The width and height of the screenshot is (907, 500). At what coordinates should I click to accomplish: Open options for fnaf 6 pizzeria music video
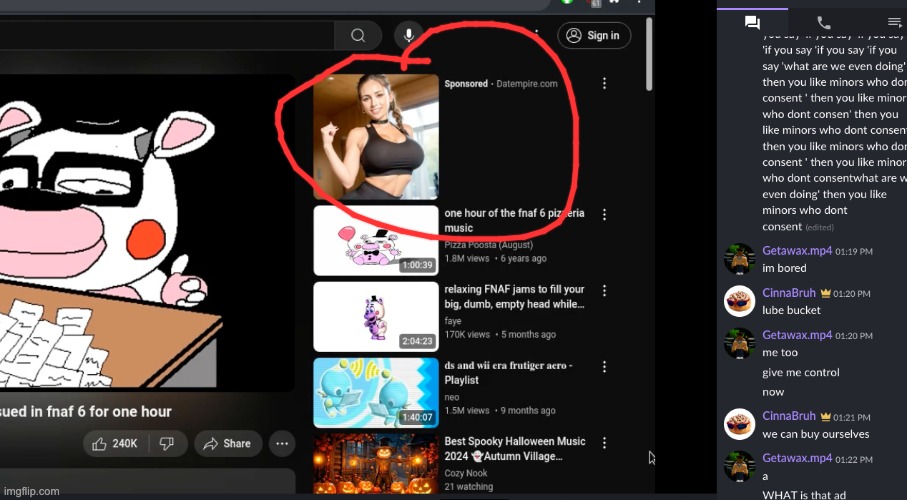(x=604, y=215)
